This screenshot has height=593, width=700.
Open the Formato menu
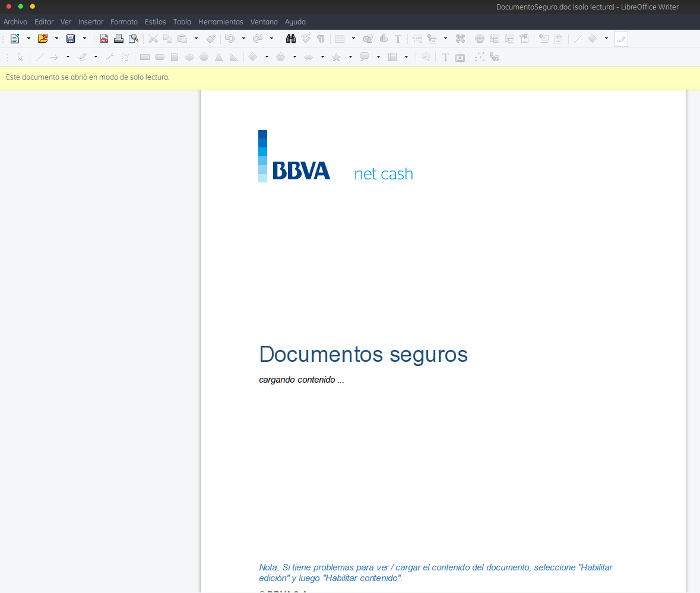[x=124, y=22]
